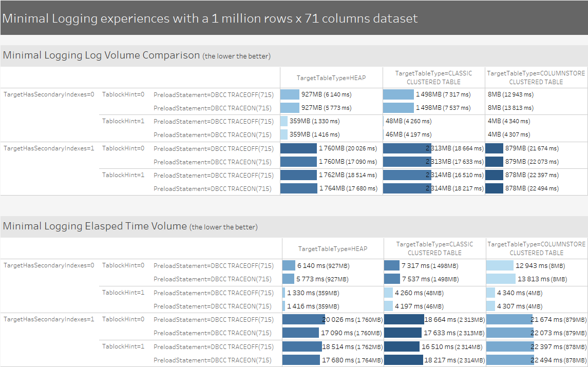Click the 927MB (6 140 ms) HEAP bar
The width and height of the screenshot is (588, 367).
tap(290, 94)
